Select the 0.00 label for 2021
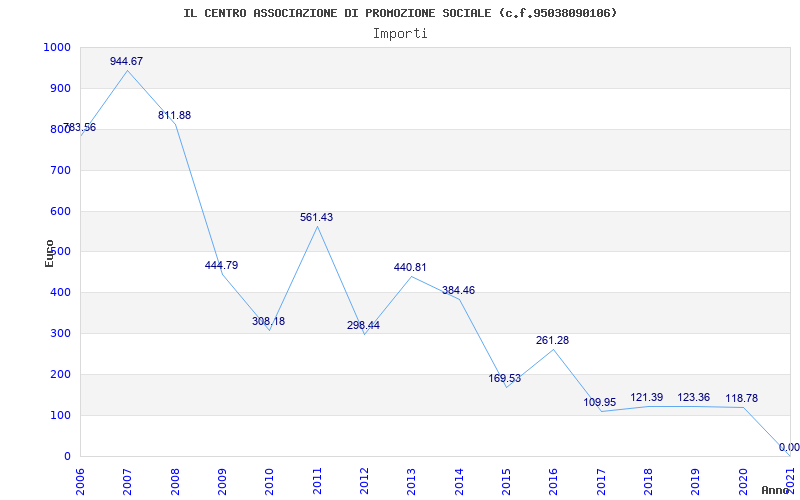 click(x=789, y=447)
